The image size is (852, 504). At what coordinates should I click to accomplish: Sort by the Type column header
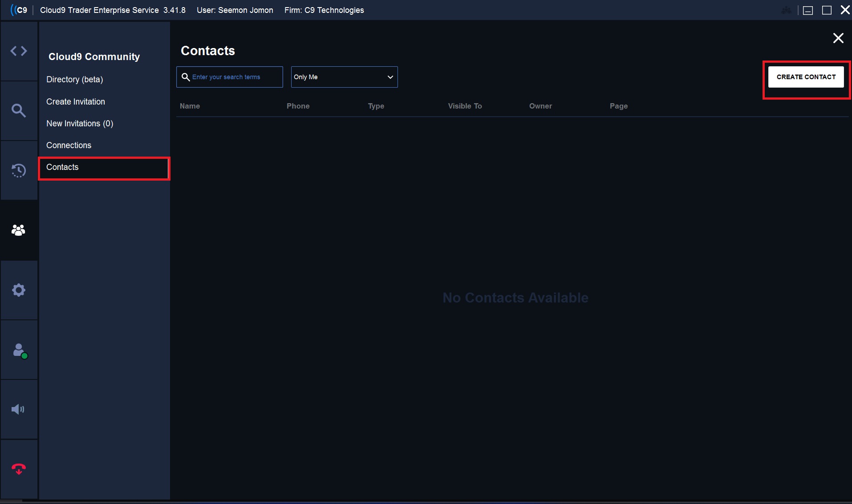(376, 106)
